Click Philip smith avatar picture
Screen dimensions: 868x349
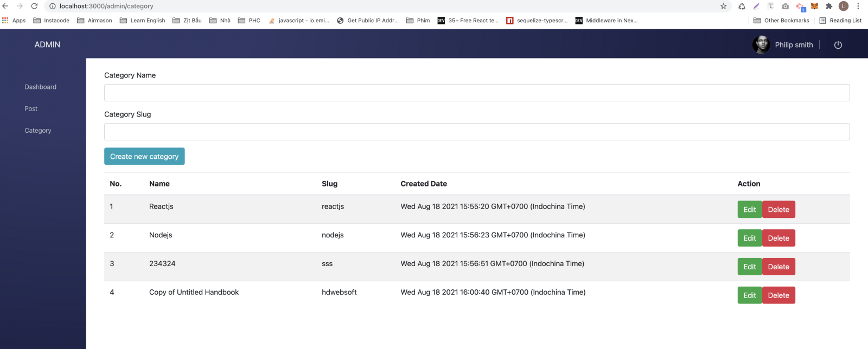[x=761, y=44]
